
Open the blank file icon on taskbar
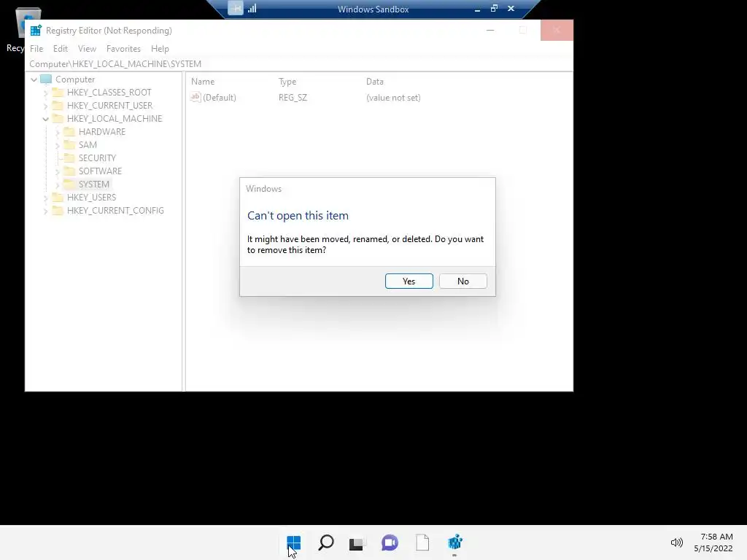422,542
